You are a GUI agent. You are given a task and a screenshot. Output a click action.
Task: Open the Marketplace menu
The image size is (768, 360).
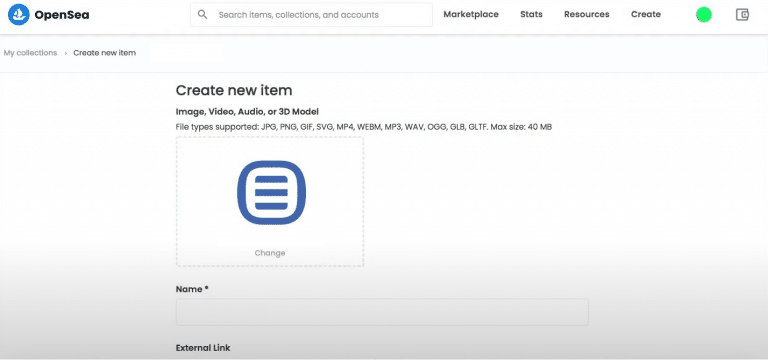tap(471, 14)
